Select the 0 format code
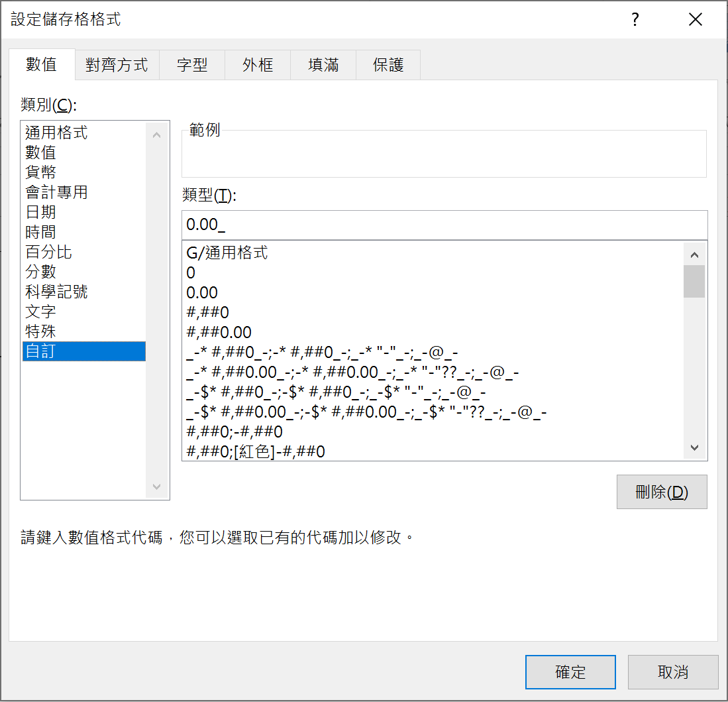The image size is (728, 702). point(433,272)
